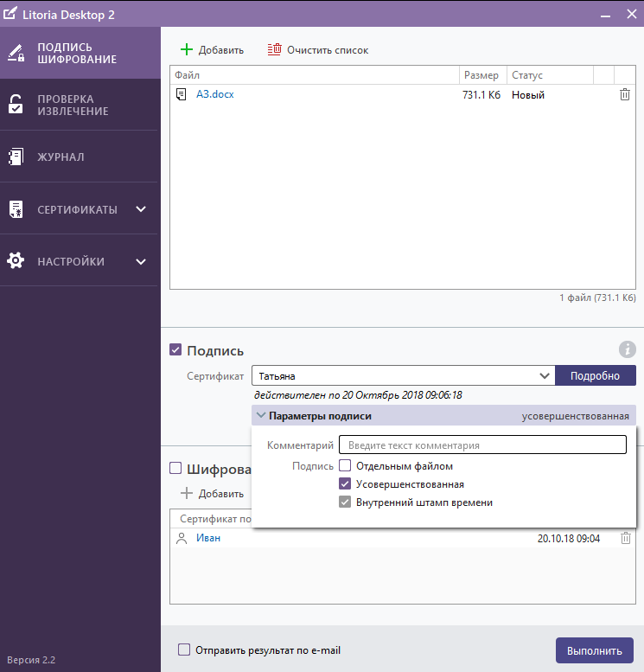Screen dimensions: 644x672
Task: Remove Иван certificate with trash icon
Action: 626,538
